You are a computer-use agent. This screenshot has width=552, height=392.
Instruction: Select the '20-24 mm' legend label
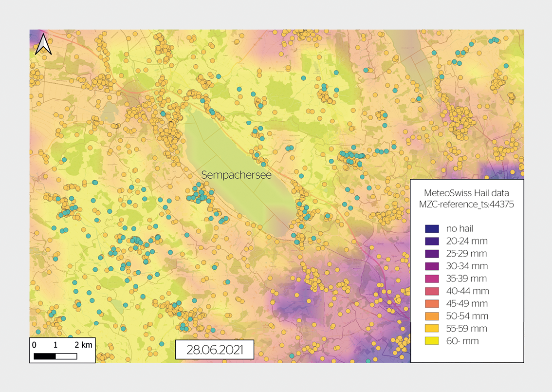[x=467, y=241]
